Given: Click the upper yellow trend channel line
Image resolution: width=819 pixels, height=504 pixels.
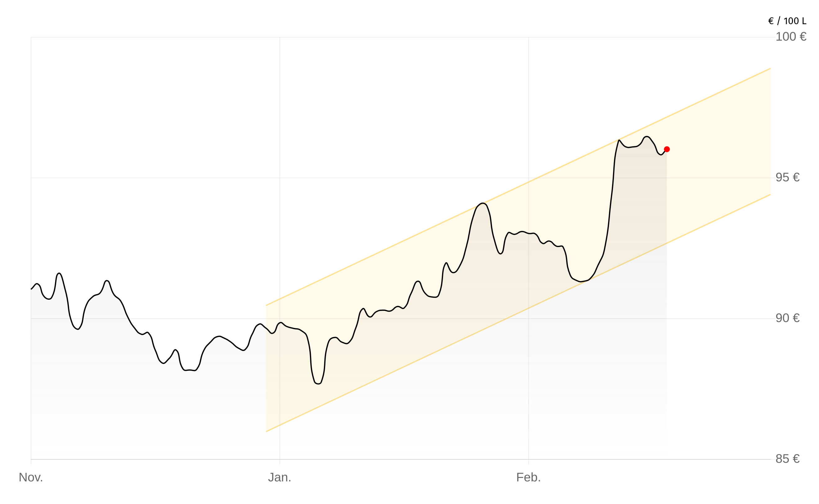Looking at the screenshot, I should click(x=400, y=242).
